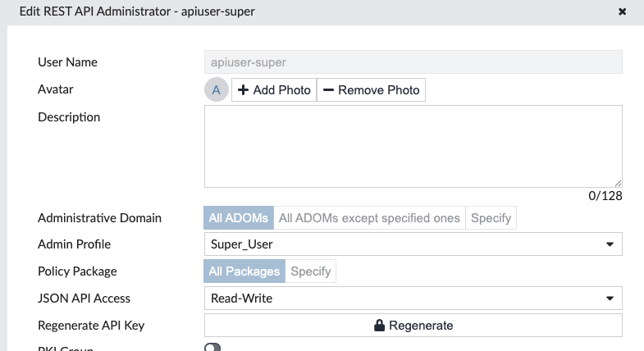Viewport: 644px width, 351px height.
Task: Select All Packages for Policy Package
Action: click(x=244, y=271)
